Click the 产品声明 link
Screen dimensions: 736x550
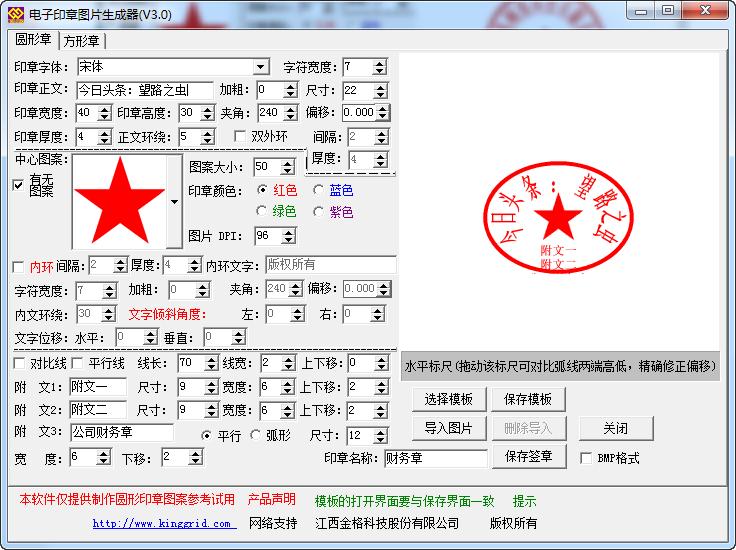(x=271, y=499)
